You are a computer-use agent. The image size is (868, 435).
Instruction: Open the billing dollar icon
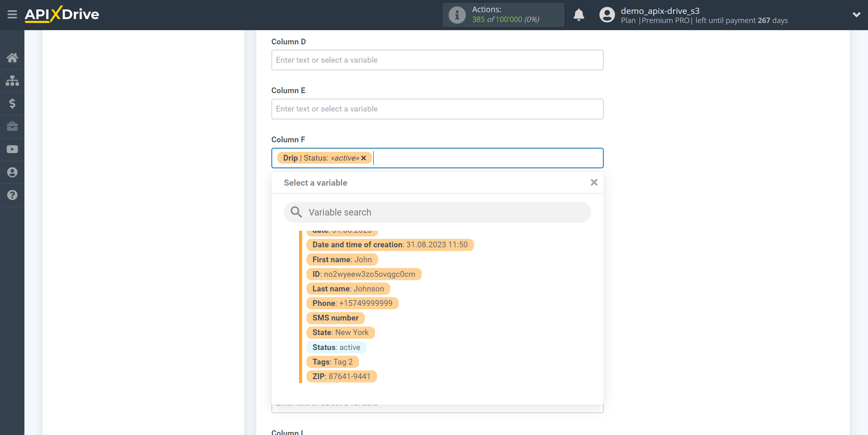(12, 103)
